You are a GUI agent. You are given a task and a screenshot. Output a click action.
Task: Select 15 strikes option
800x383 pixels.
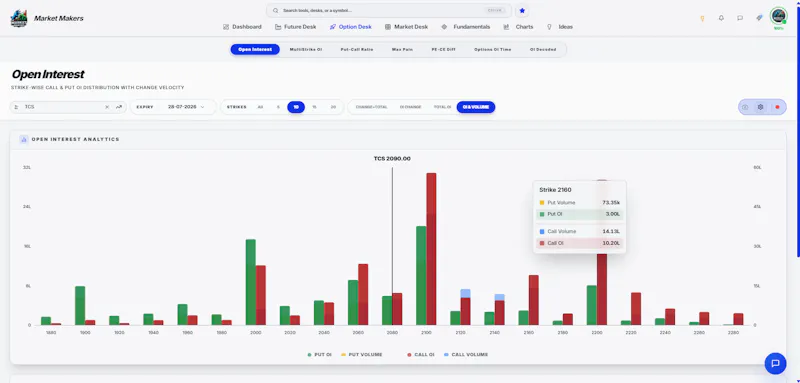click(x=314, y=107)
